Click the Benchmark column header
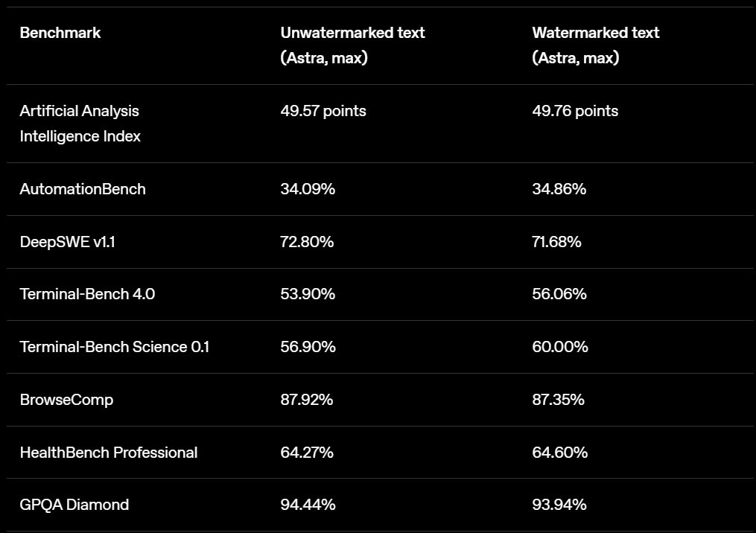Viewport: 756px width, 533px height. [60, 33]
